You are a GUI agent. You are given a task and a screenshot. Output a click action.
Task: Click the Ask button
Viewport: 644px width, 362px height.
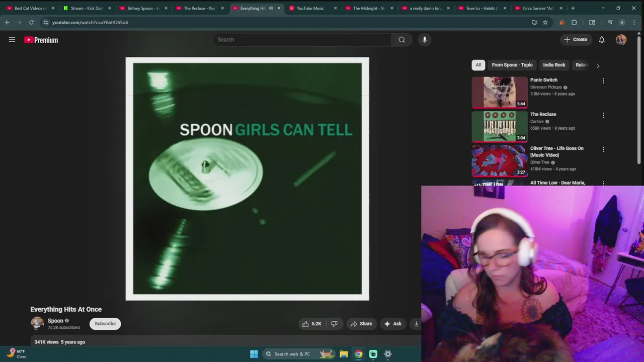coord(392,324)
